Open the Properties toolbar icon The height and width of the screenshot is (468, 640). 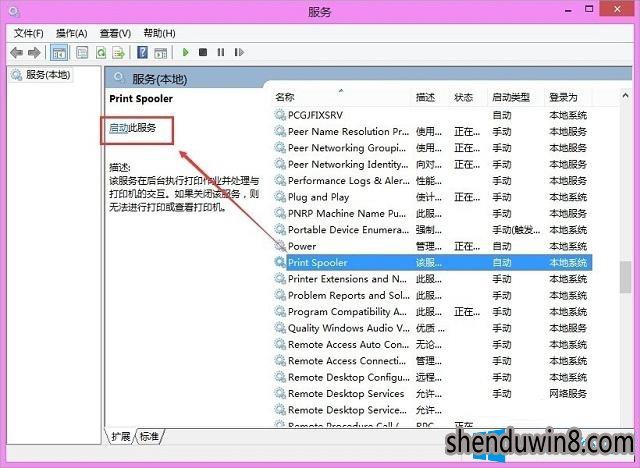(x=82, y=52)
